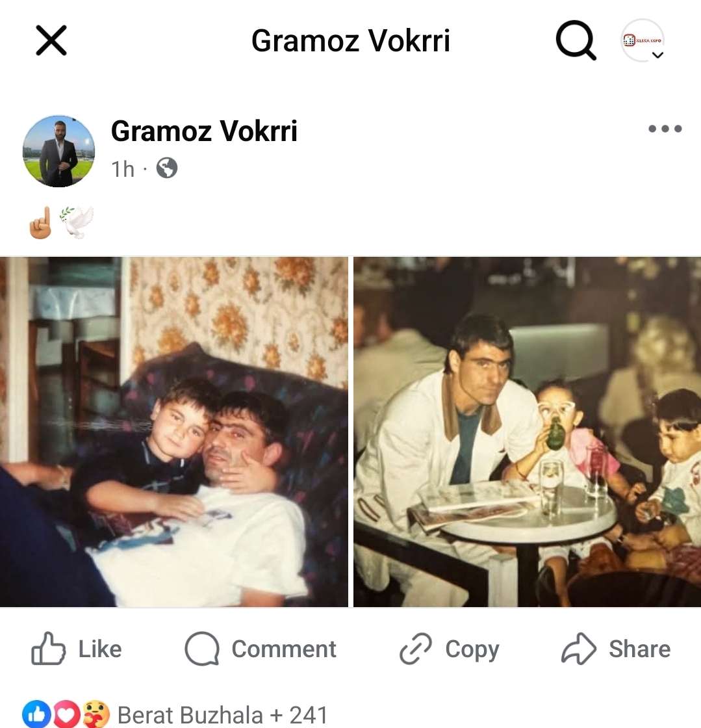701x728 pixels.
Task: Click the dove emoji in post text
Action: [x=77, y=222]
